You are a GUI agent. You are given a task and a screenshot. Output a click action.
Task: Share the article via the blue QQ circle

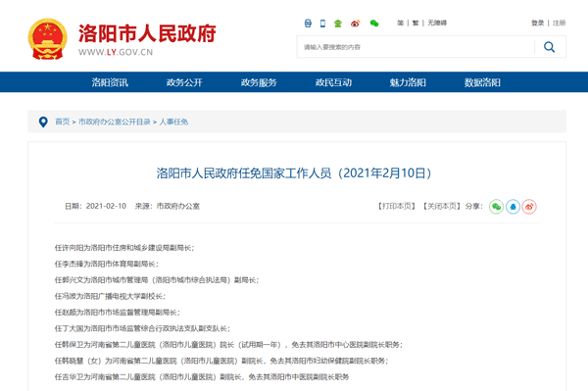click(513, 207)
